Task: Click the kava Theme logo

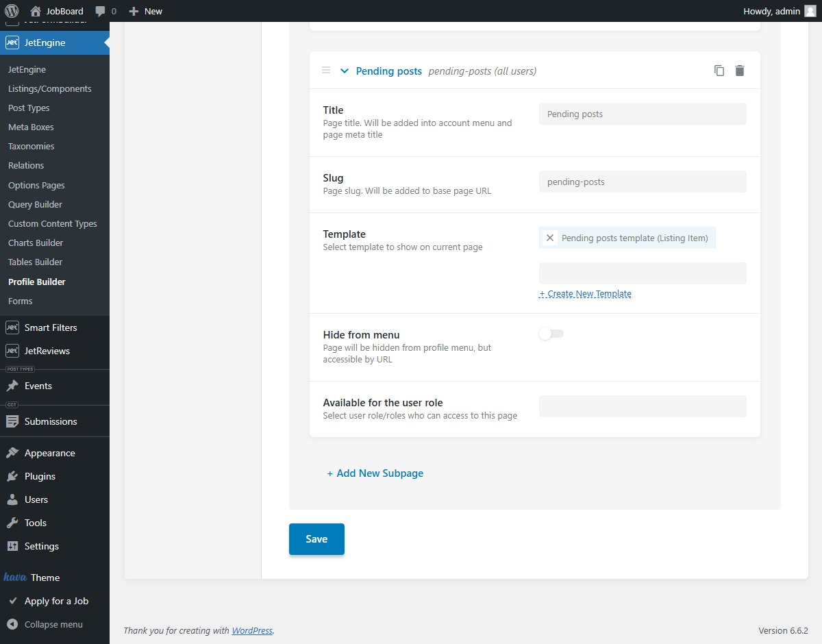Action: tap(15, 577)
